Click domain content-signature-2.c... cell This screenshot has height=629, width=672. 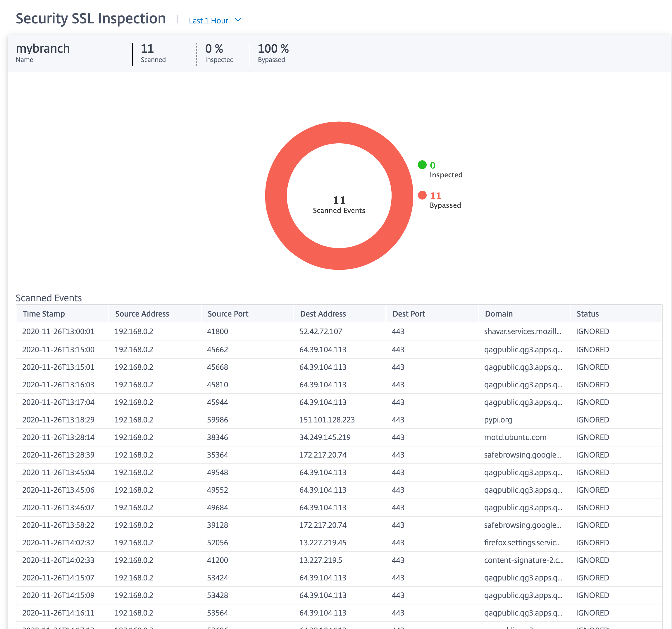point(524,561)
